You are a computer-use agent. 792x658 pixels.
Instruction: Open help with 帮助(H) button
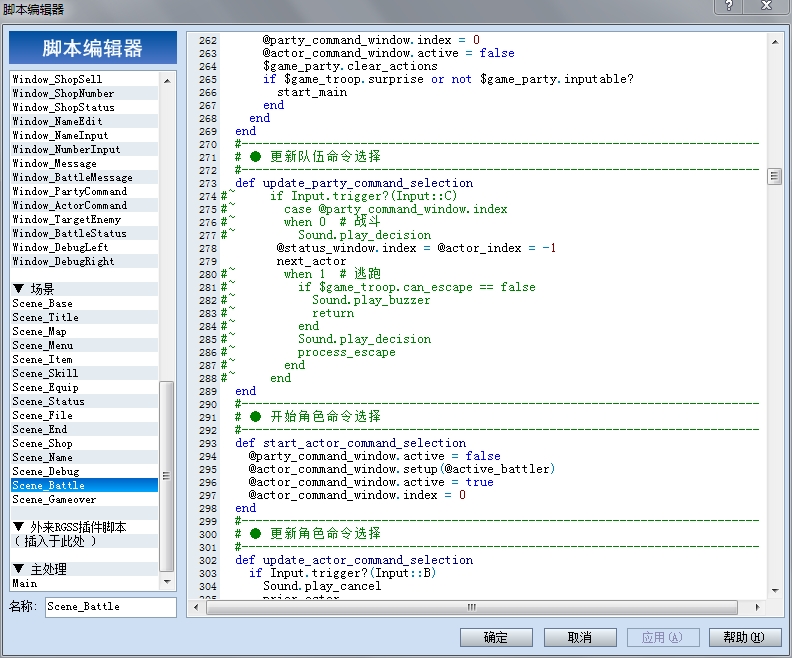745,637
